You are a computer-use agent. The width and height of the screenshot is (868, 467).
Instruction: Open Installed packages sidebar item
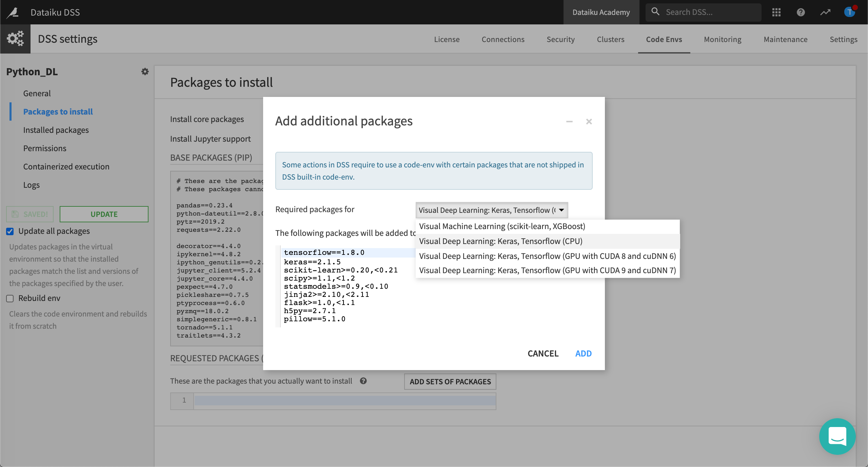click(56, 130)
